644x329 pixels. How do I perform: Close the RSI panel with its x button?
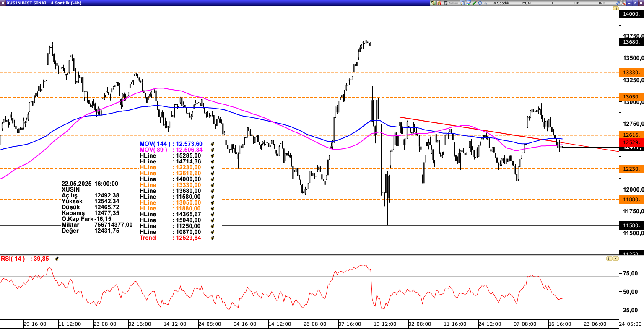coord(615,259)
